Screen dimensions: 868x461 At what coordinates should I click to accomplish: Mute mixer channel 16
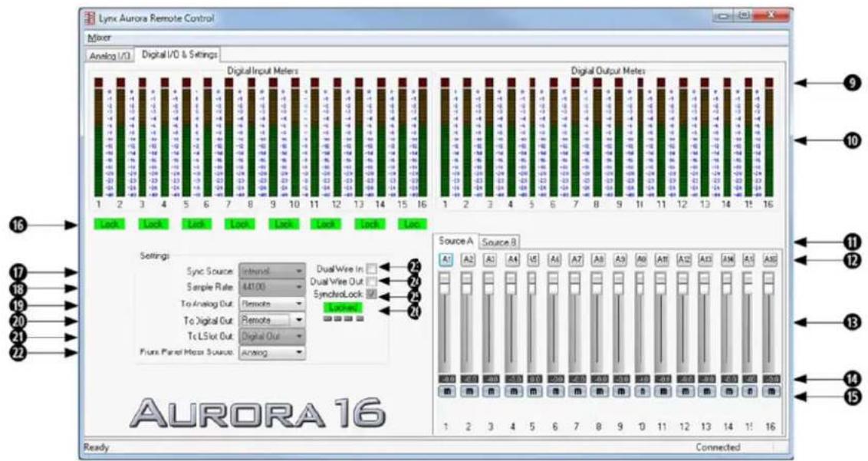pos(771,392)
